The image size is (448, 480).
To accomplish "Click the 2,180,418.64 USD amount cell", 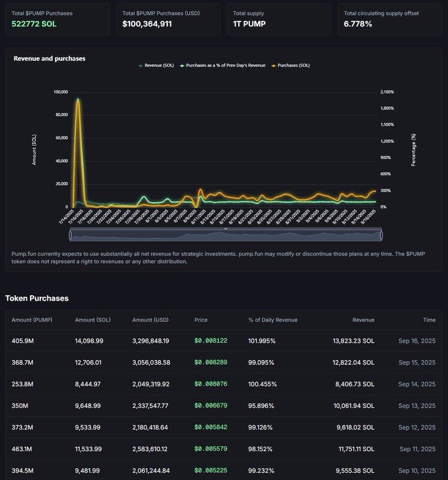I will click(x=150, y=427).
